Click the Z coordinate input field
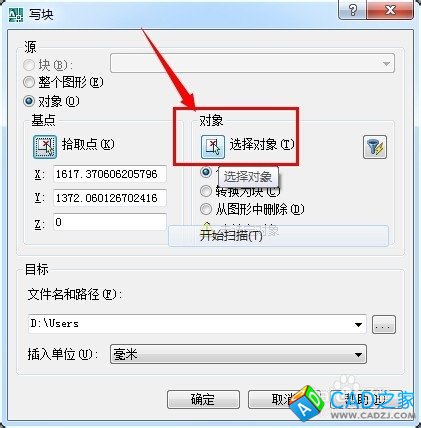This screenshot has height=428, width=421. click(x=110, y=222)
